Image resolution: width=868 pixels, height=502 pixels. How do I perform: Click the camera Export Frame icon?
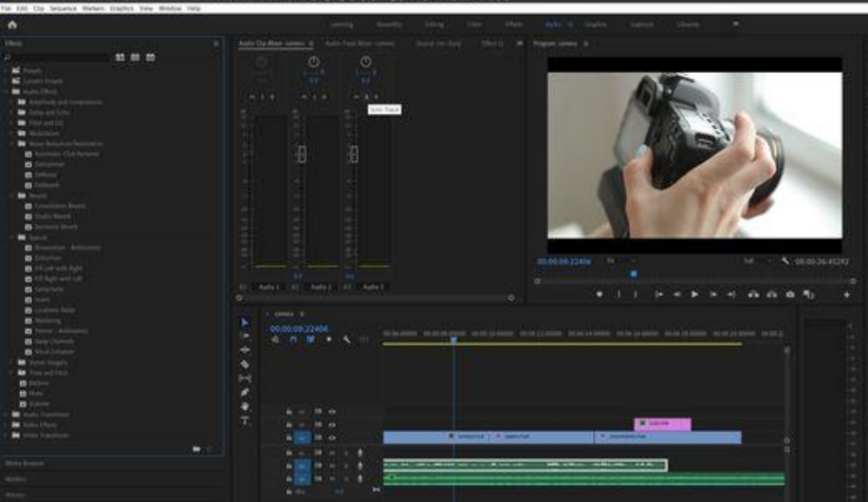[790, 294]
